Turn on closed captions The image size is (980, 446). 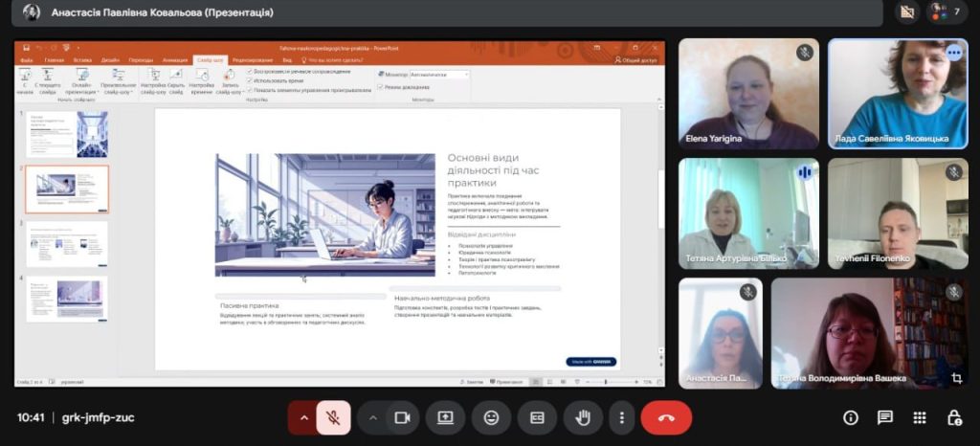pyautogui.click(x=537, y=417)
